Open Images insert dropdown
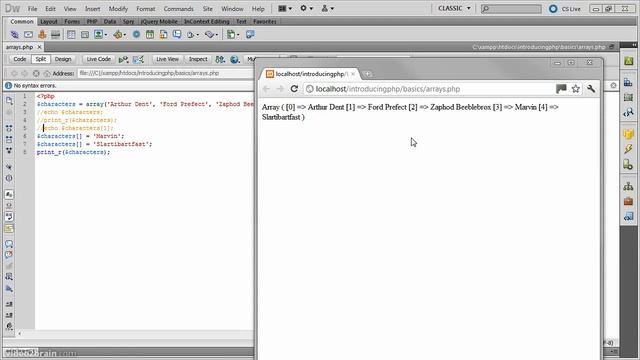This screenshot has width=640, height=360. click(x=100, y=35)
